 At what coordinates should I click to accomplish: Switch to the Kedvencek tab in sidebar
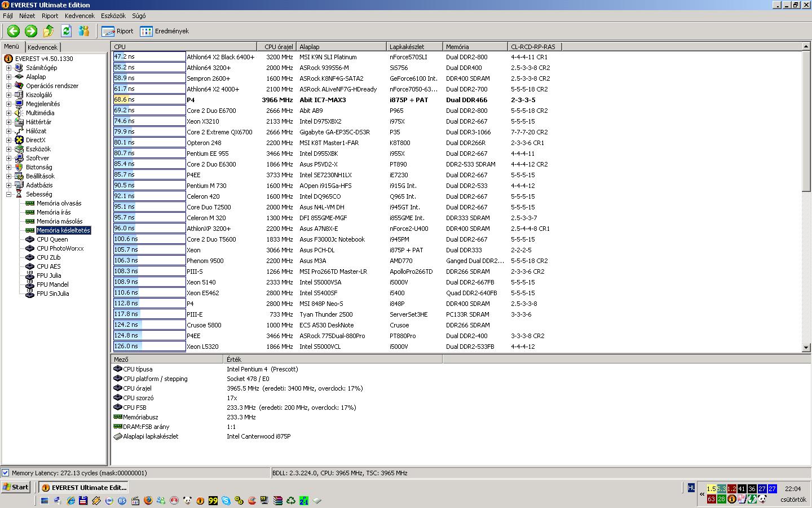coord(42,47)
